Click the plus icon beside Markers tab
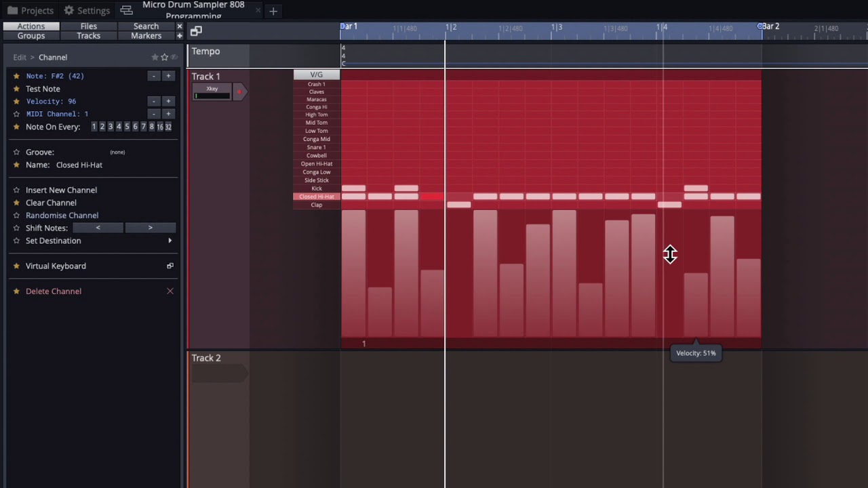The width and height of the screenshot is (868, 488). point(180,36)
